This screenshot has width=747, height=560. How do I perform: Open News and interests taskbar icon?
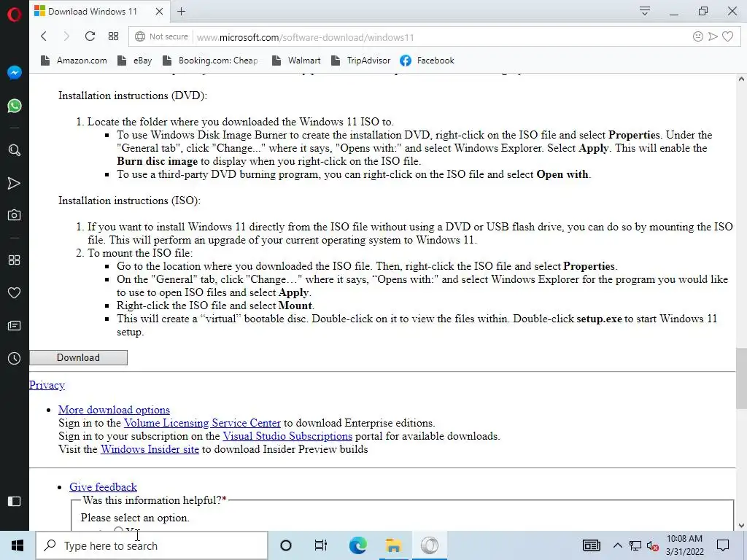pyautogui.click(x=591, y=545)
